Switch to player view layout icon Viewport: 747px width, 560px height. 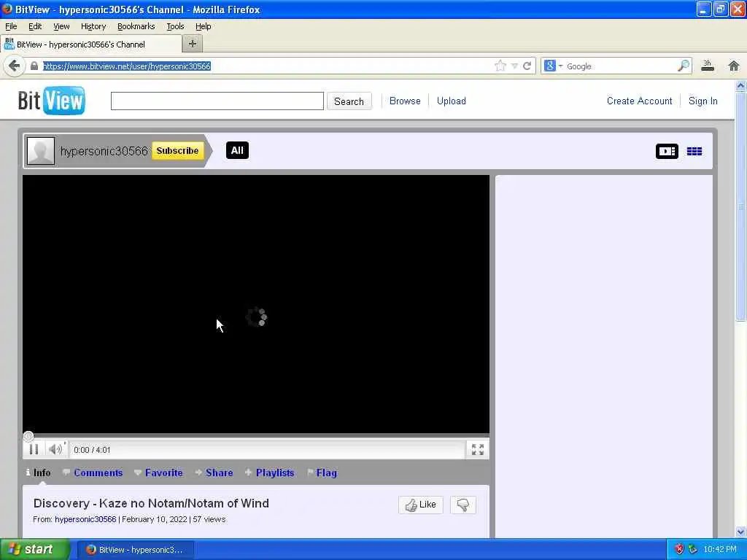tap(667, 151)
